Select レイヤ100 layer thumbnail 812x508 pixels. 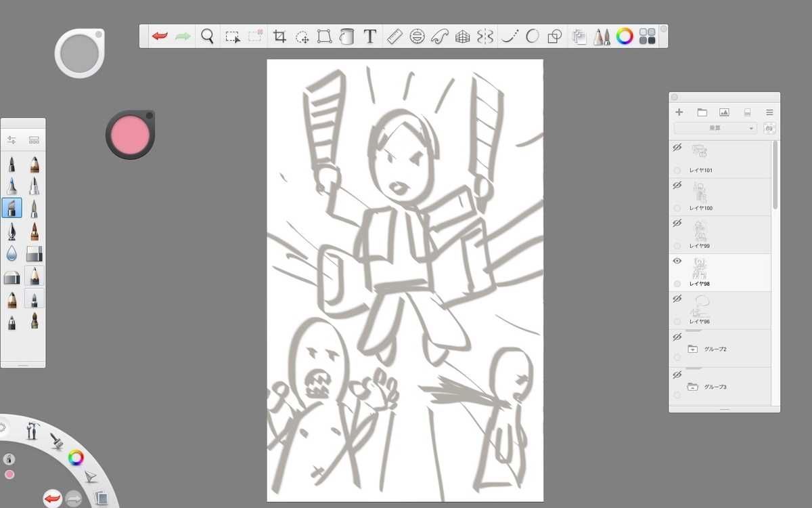pos(699,193)
